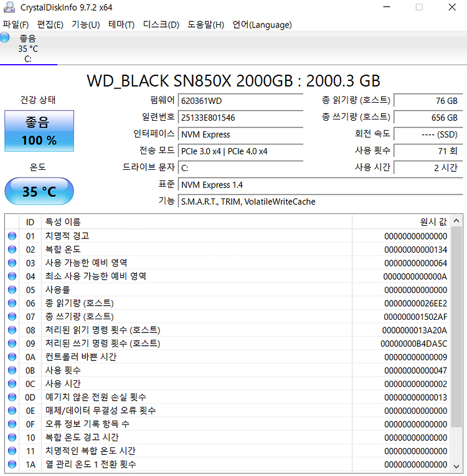467x476 pixels.
Task: Open the 기능(U) menu
Action: [85, 25]
